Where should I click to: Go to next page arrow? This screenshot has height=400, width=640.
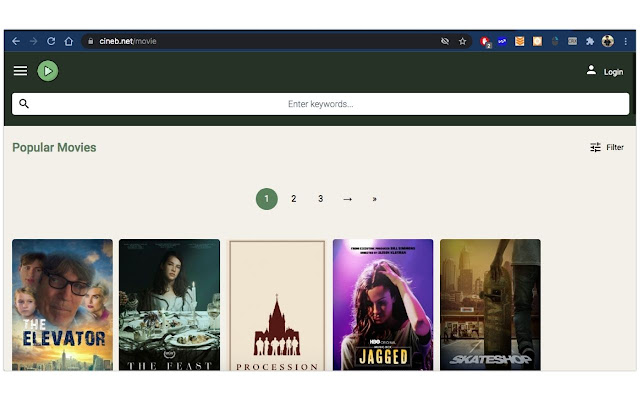[x=347, y=199]
